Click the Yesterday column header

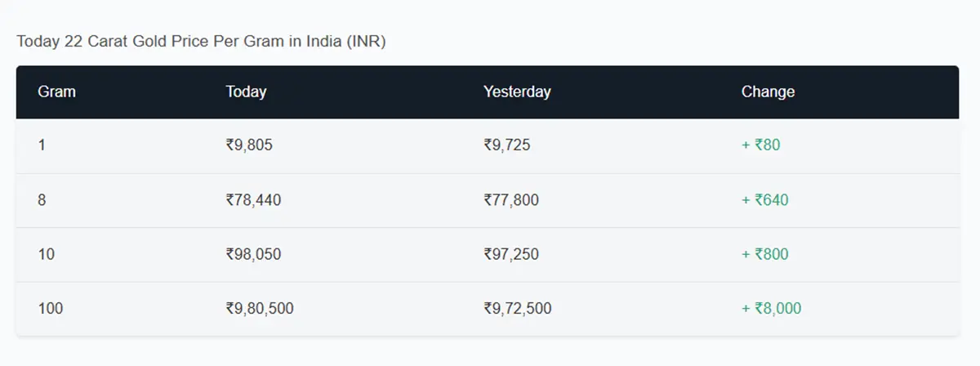[517, 91]
